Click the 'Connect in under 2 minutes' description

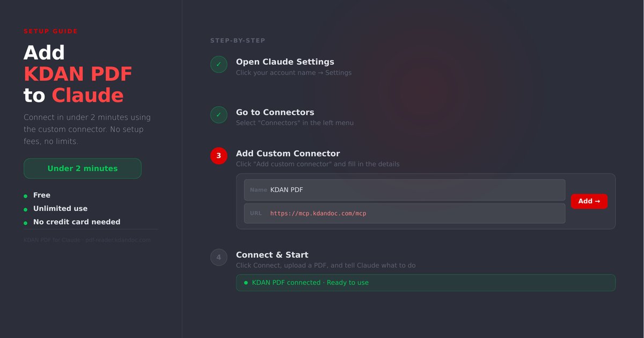pos(87,129)
